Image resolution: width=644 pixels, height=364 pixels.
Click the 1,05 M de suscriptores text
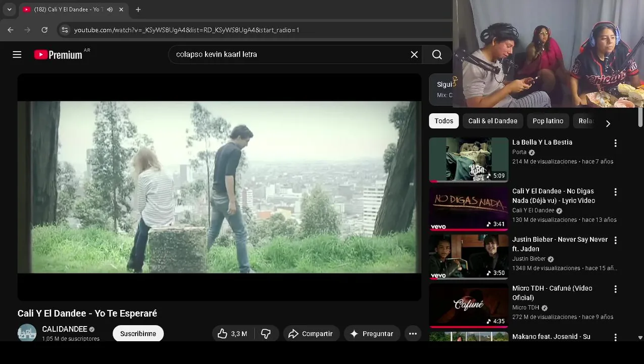point(71,339)
